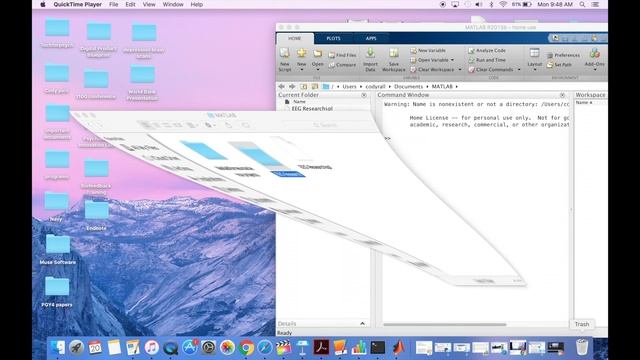This screenshot has height=360, width=640.
Task: Click the forward arrow in MATLAB path bar
Action: pyautogui.click(x=292, y=87)
